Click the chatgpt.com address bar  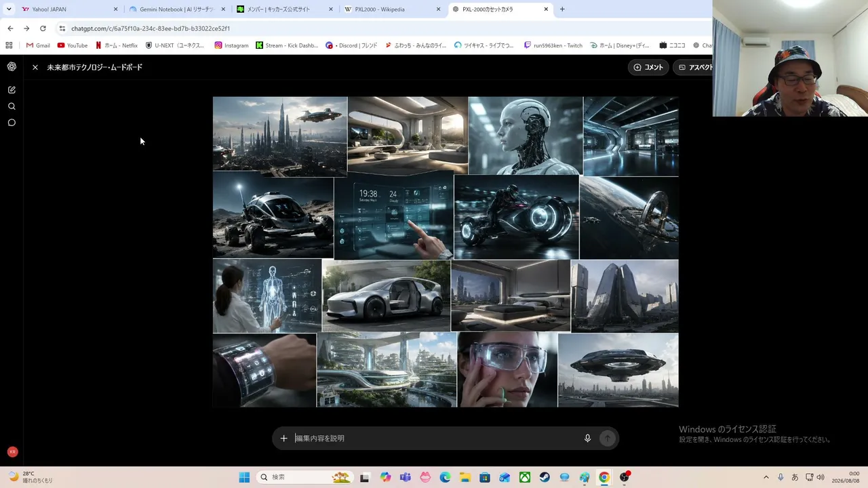(380, 28)
